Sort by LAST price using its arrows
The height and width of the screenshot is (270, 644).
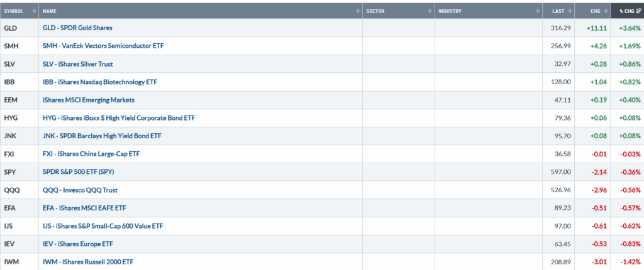(x=570, y=11)
